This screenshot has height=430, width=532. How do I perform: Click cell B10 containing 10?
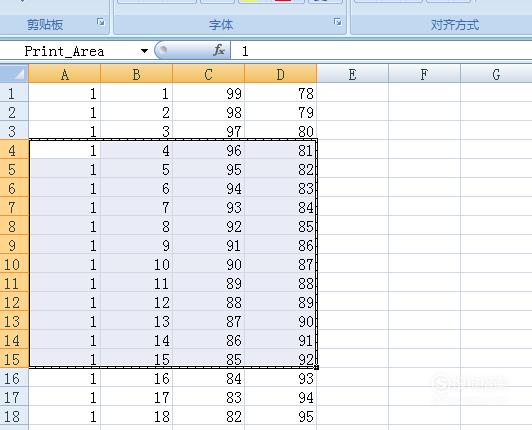point(136,264)
